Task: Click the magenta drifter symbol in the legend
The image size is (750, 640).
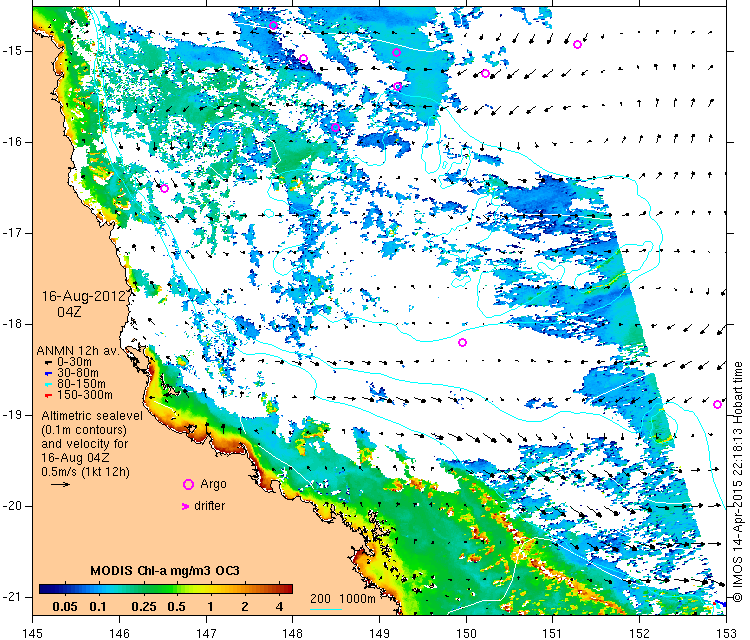Action: click(185, 506)
